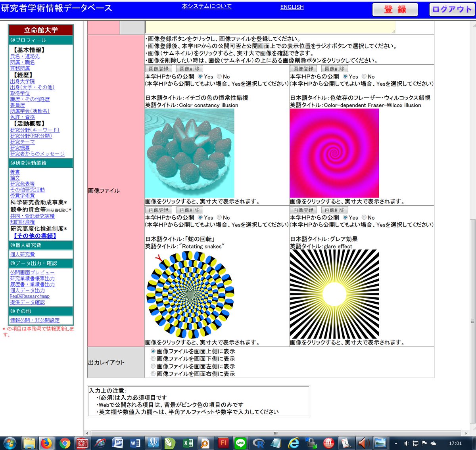The height and width of the screenshot is (450, 476).
Task: Open red camera app in taskbar
Action: click(x=82, y=443)
